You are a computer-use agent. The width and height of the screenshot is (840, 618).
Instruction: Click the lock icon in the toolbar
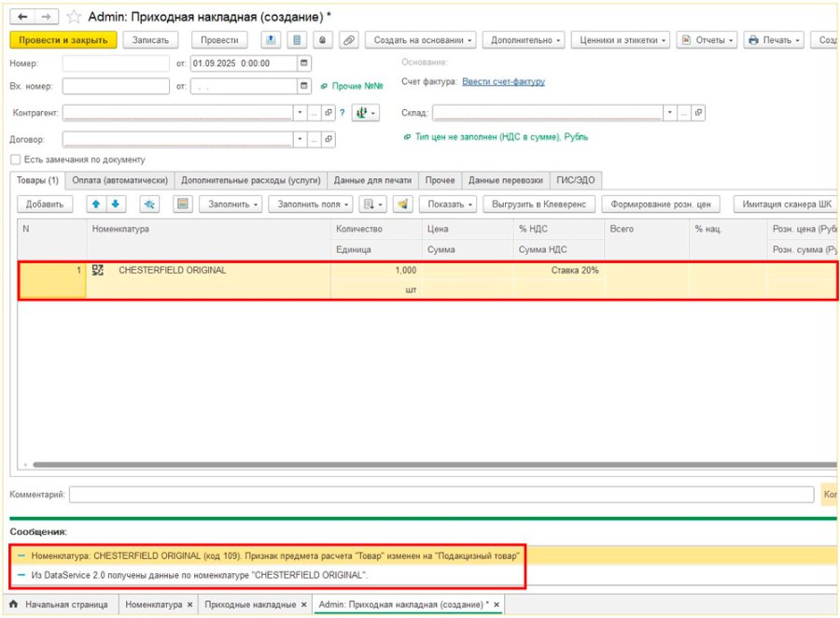(x=323, y=40)
